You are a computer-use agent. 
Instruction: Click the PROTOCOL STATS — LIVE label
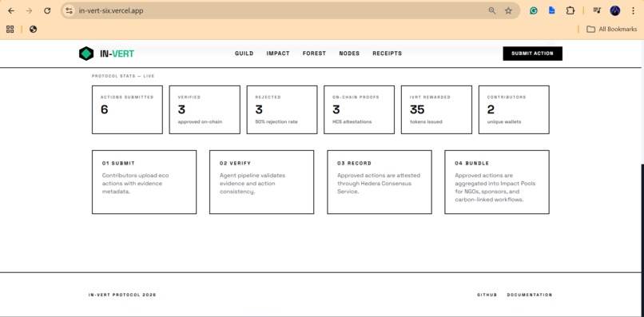[123, 76]
